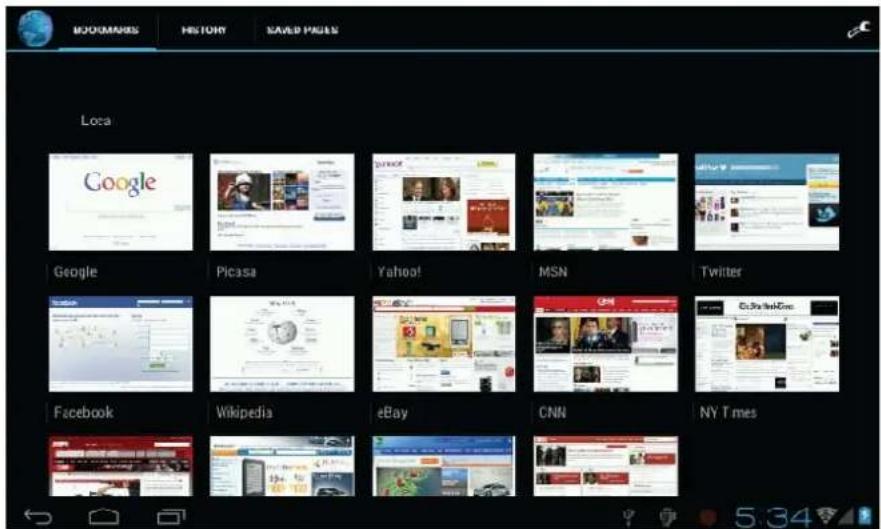Open the NY Times bookmark thumbnail
881x529 pixels.
pyautogui.click(x=767, y=344)
